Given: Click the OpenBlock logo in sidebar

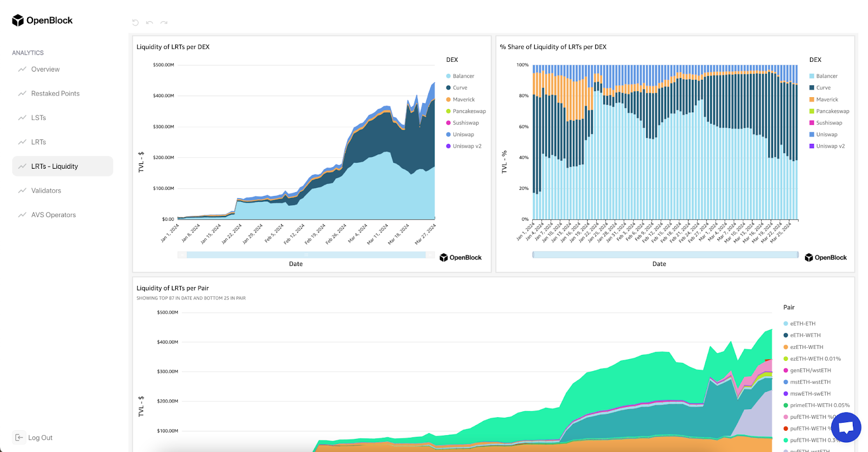Looking at the screenshot, I should [42, 20].
